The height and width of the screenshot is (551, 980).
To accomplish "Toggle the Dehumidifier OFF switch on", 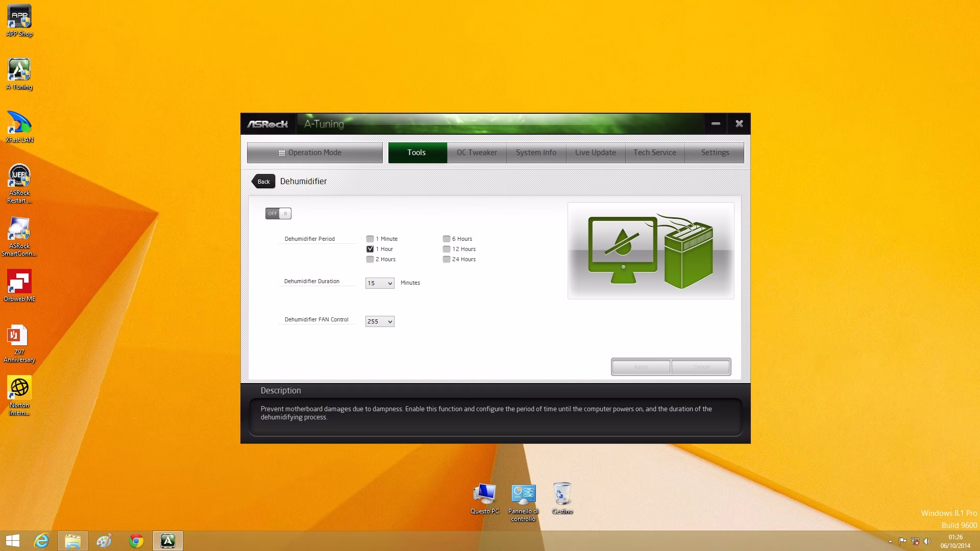I will point(278,214).
